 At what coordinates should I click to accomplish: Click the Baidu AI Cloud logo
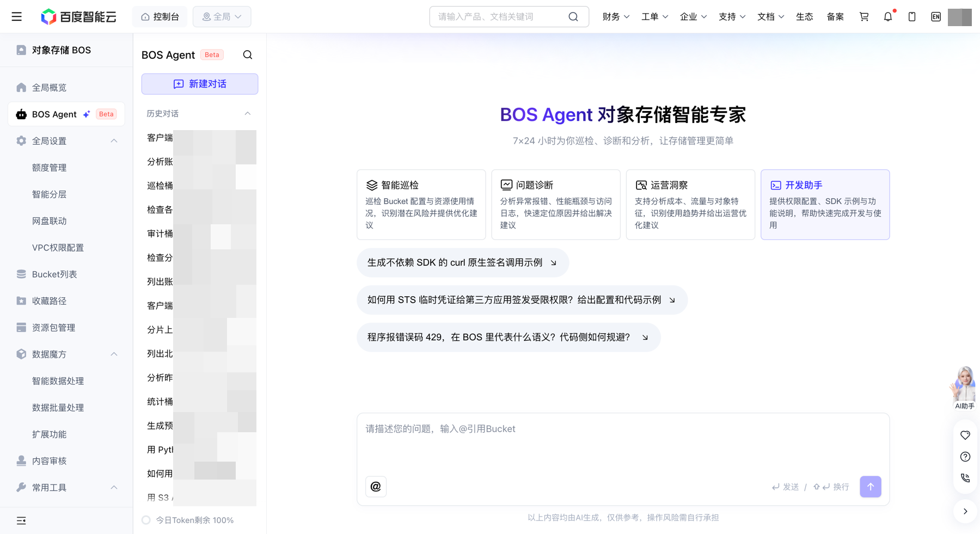pyautogui.click(x=79, y=17)
